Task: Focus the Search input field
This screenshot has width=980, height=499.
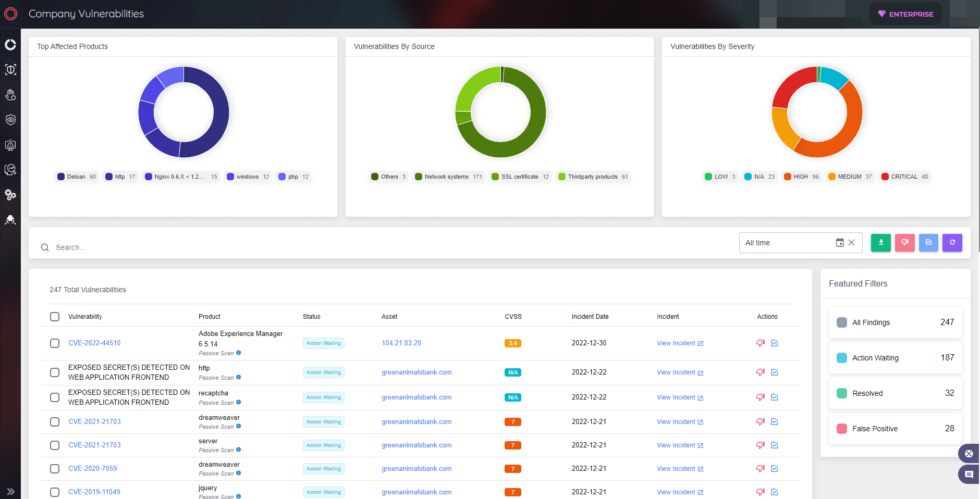Action: 386,247
